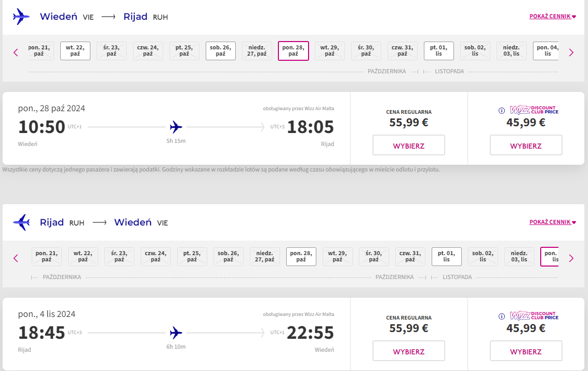The width and height of the screenshot is (588, 371).
Task: Open info icon next to return Wizz Discount Club price
Action: pos(501,316)
